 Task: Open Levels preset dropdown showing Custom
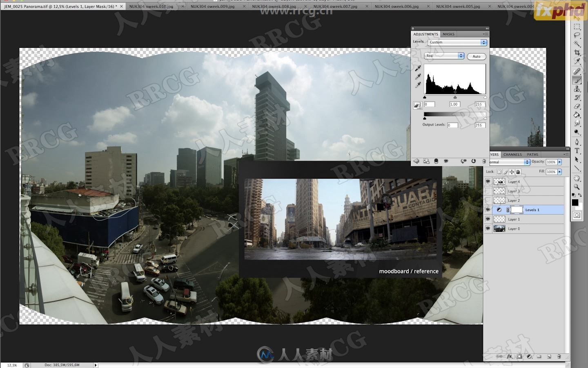(457, 42)
